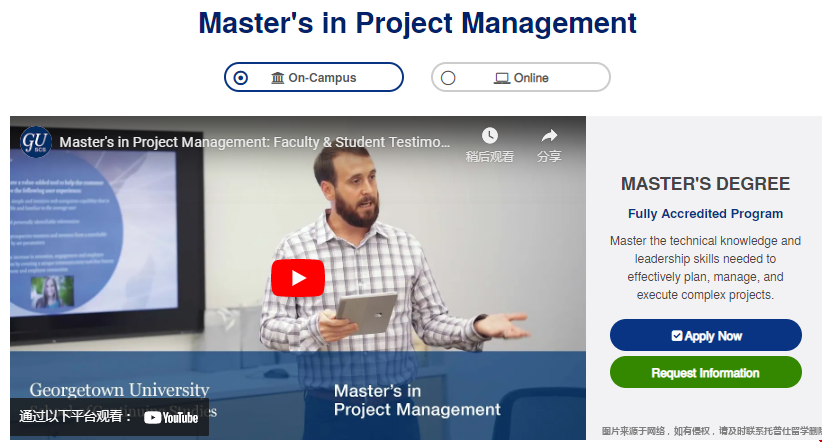Click the campus building icon

(x=278, y=78)
